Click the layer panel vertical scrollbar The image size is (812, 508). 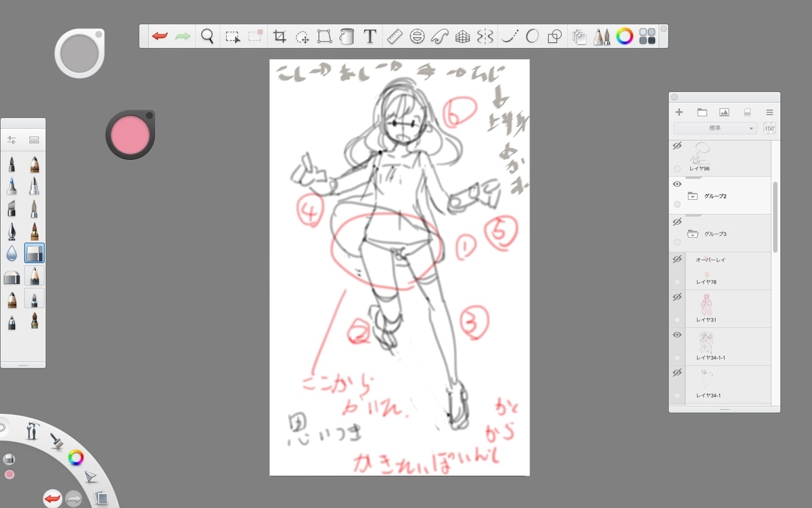(x=775, y=217)
